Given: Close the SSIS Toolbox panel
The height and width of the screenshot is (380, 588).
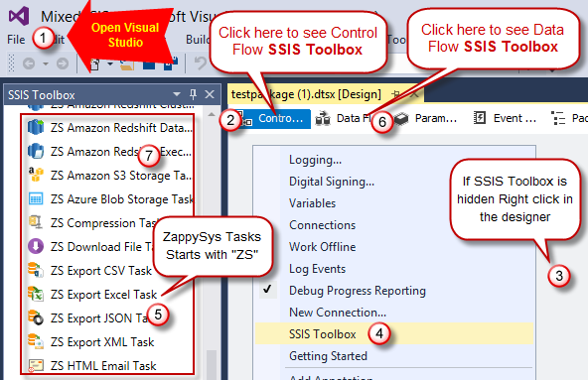Looking at the screenshot, I should tap(210, 94).
